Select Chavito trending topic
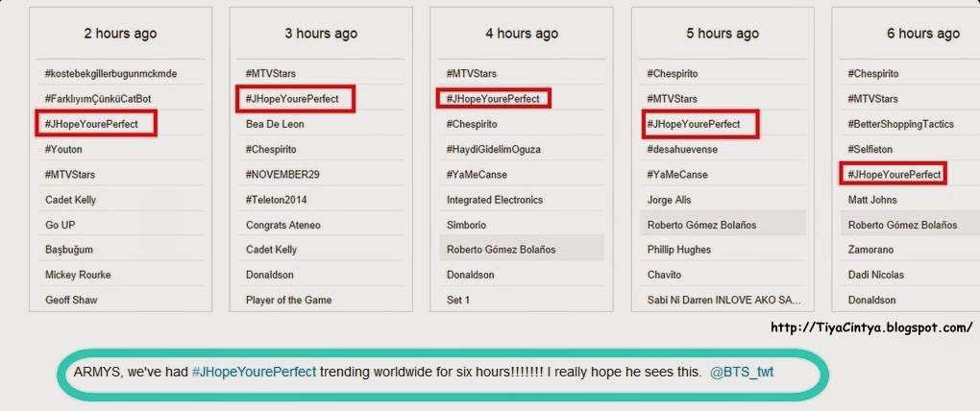980x411 pixels. pos(664,275)
